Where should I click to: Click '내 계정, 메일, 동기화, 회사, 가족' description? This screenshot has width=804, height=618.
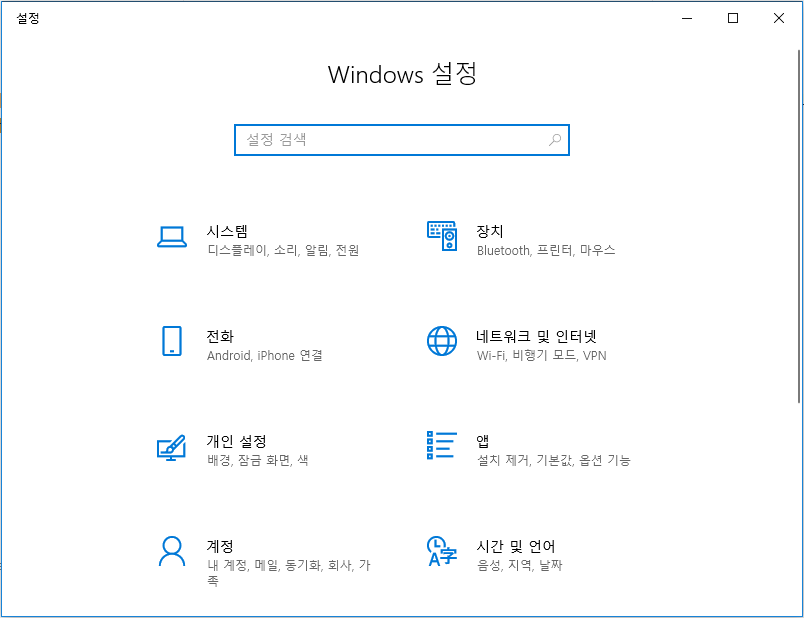[289, 573]
